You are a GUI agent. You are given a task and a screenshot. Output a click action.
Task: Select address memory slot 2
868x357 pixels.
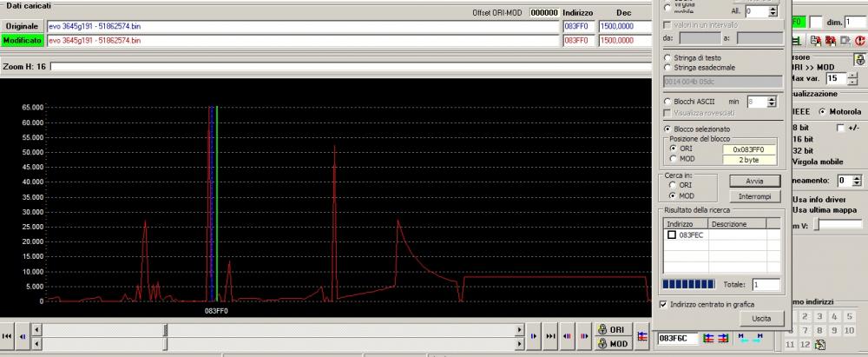point(805,316)
